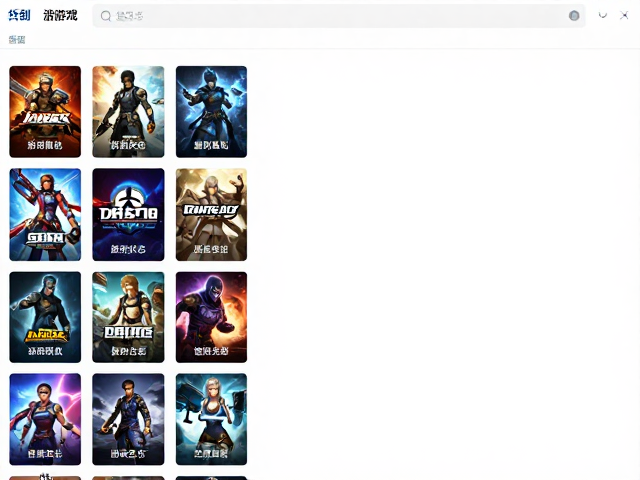
Task: Open the dark-haired man card under stormy sky
Action: (x=128, y=419)
